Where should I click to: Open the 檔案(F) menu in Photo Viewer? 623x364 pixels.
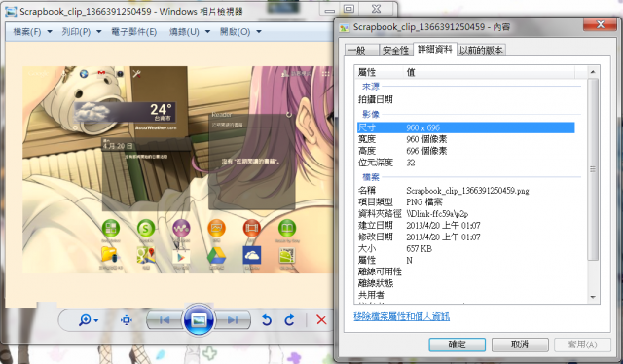[27, 32]
